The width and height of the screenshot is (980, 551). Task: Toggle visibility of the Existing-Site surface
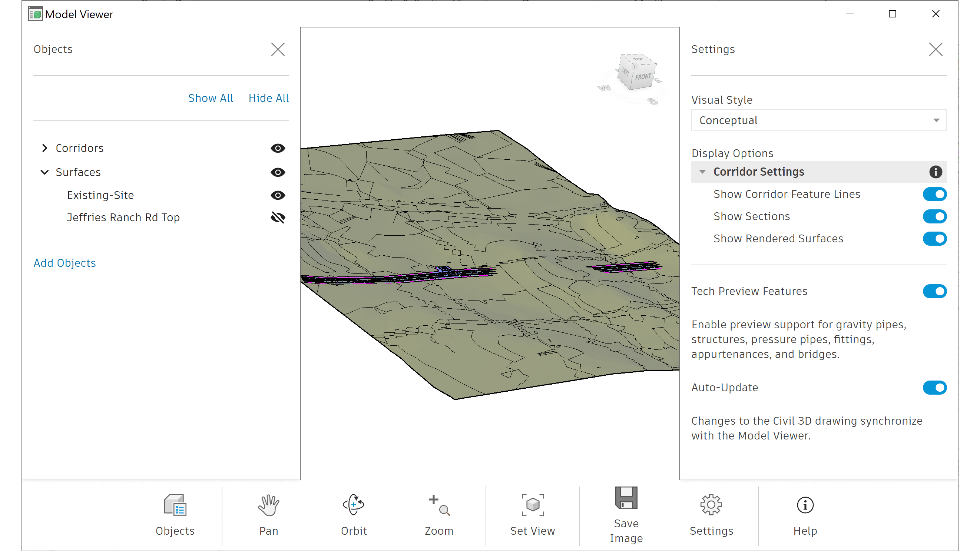pos(277,195)
